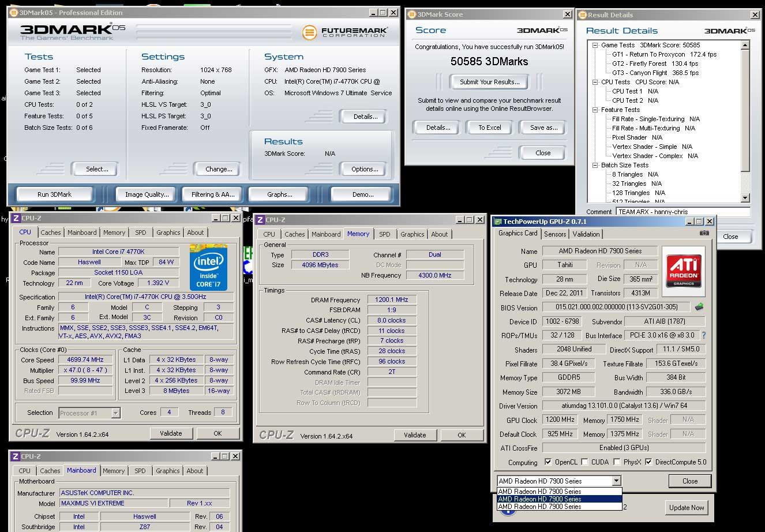Click Submit Your Results button
This screenshot has height=532, width=765.
490,82
